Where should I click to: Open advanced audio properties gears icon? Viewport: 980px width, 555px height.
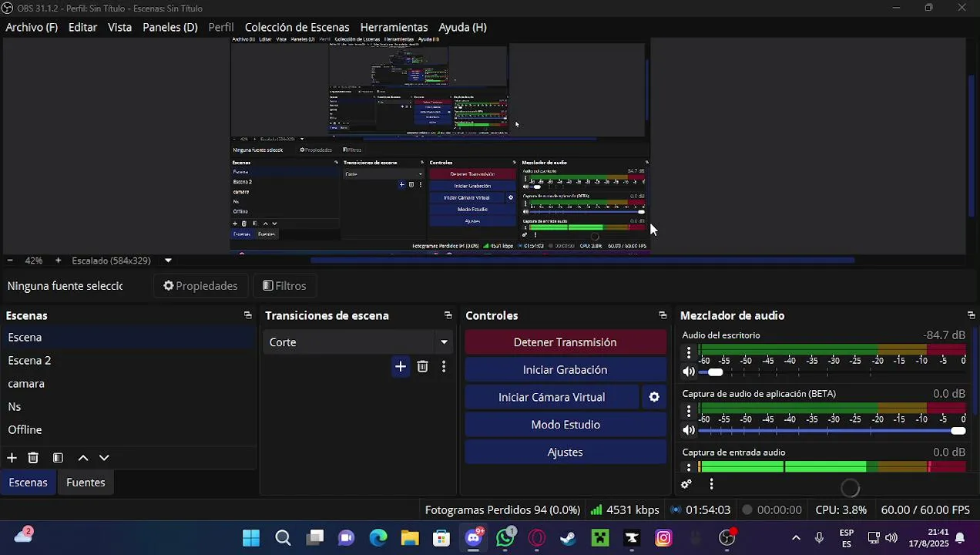(x=686, y=484)
